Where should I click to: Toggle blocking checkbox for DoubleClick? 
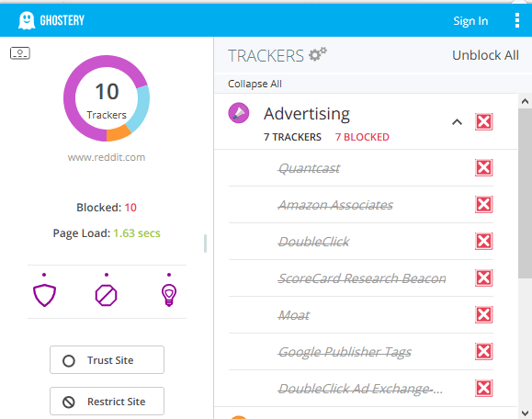(484, 241)
